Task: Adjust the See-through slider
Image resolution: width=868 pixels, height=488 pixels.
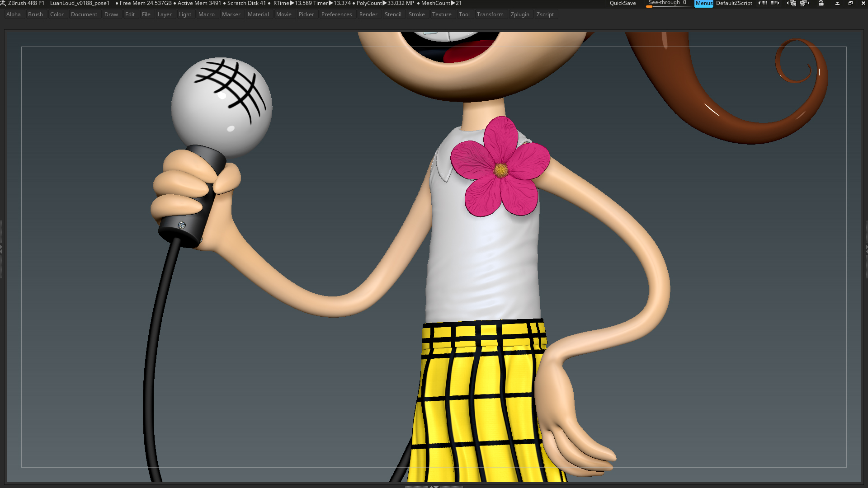Action: tap(668, 3)
